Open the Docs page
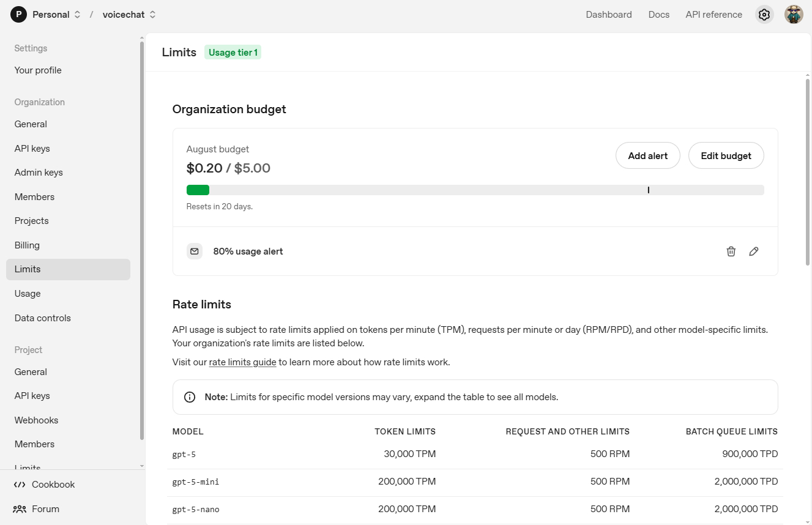The image size is (812, 525). (x=659, y=15)
